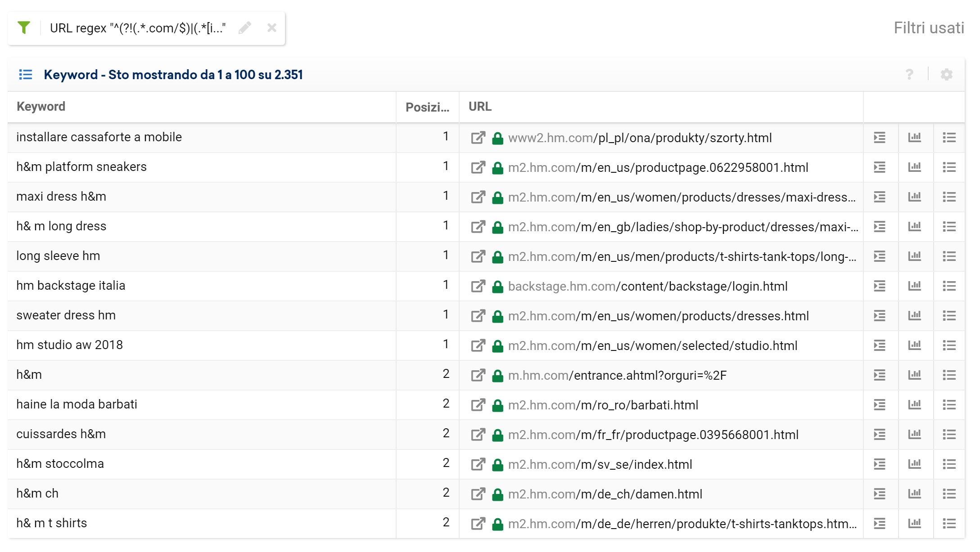Open chart history icon for sweater dress hm
This screenshot has width=980, height=552.
(915, 316)
